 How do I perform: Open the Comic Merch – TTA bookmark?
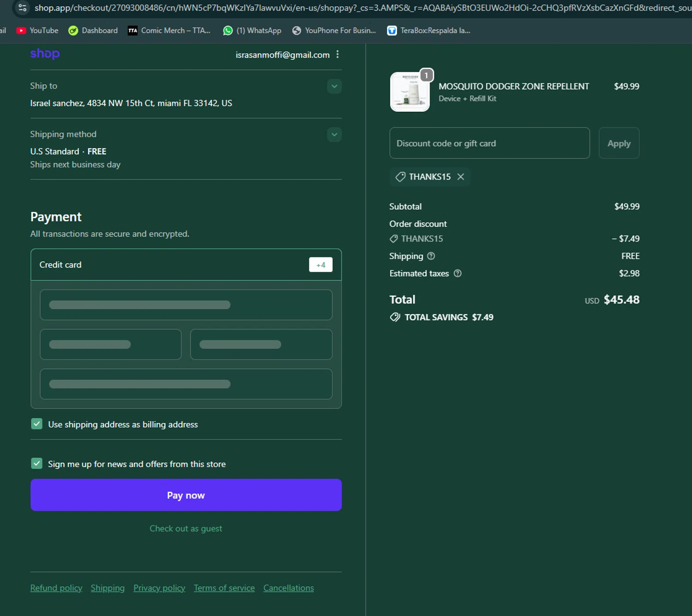[169, 30]
